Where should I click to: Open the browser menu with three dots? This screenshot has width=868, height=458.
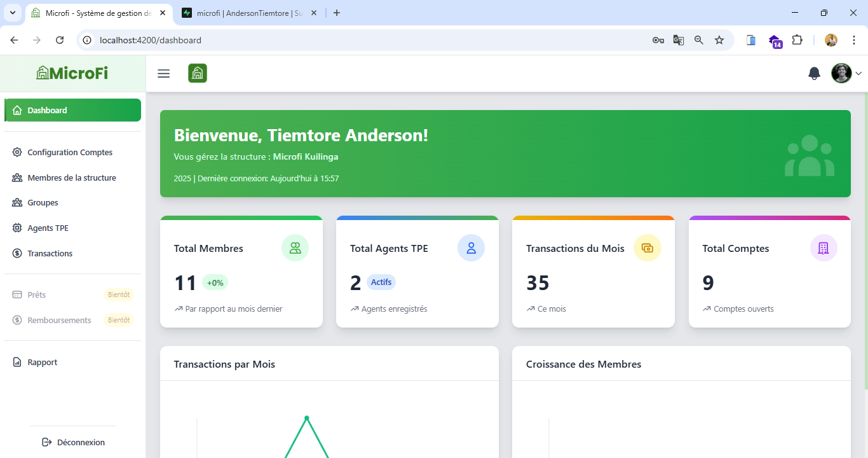854,39
